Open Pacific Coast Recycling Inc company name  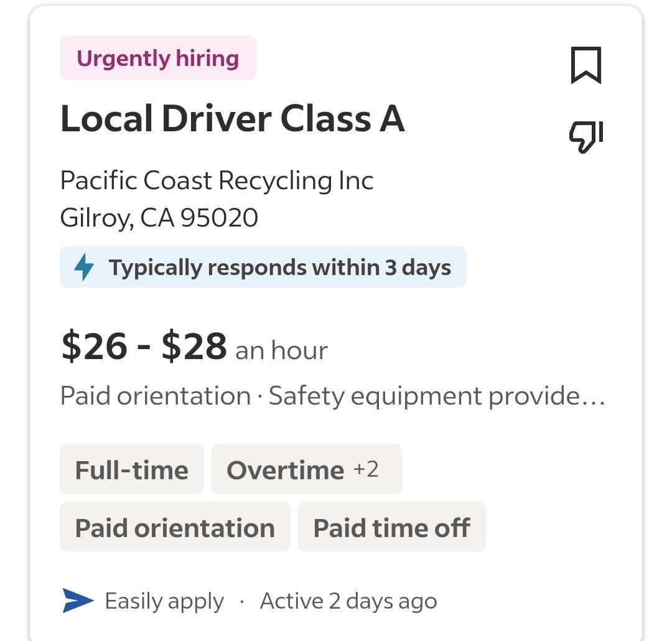(x=217, y=180)
